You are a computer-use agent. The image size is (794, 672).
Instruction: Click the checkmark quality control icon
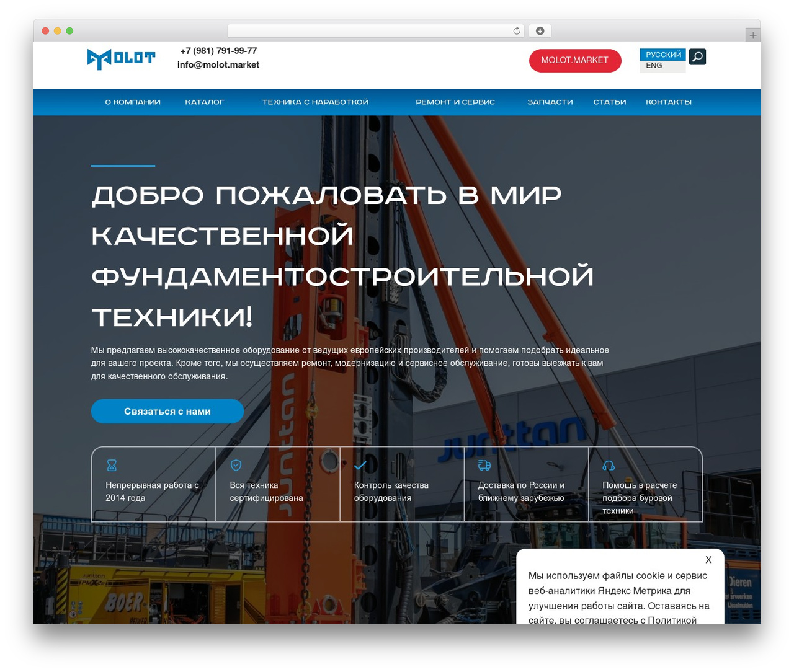click(x=360, y=465)
